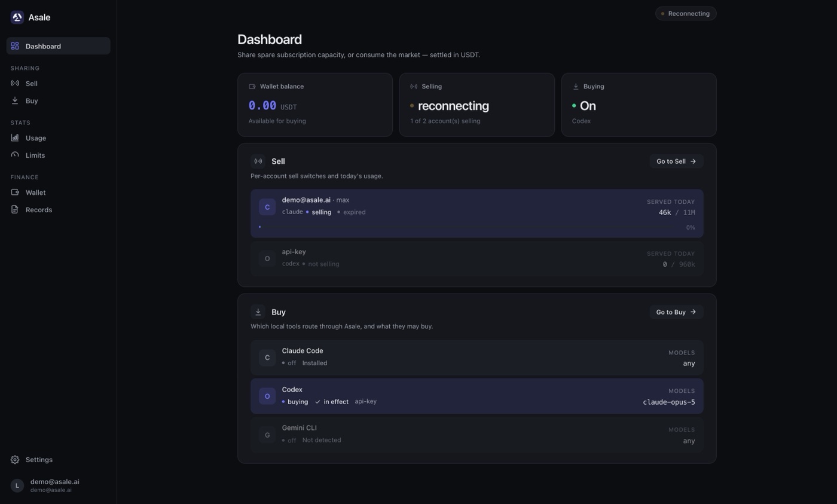Click the expired status label
Viewport: 837px width, 504px height.
click(x=354, y=212)
